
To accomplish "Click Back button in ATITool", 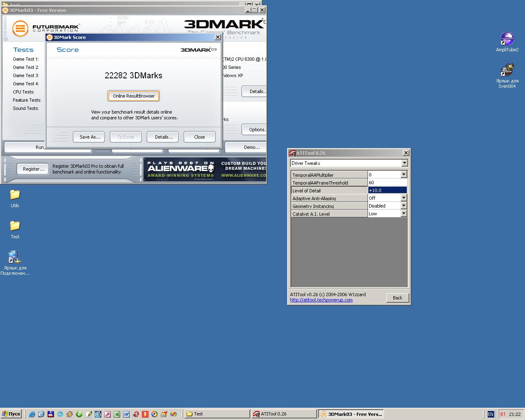I will 397,298.
